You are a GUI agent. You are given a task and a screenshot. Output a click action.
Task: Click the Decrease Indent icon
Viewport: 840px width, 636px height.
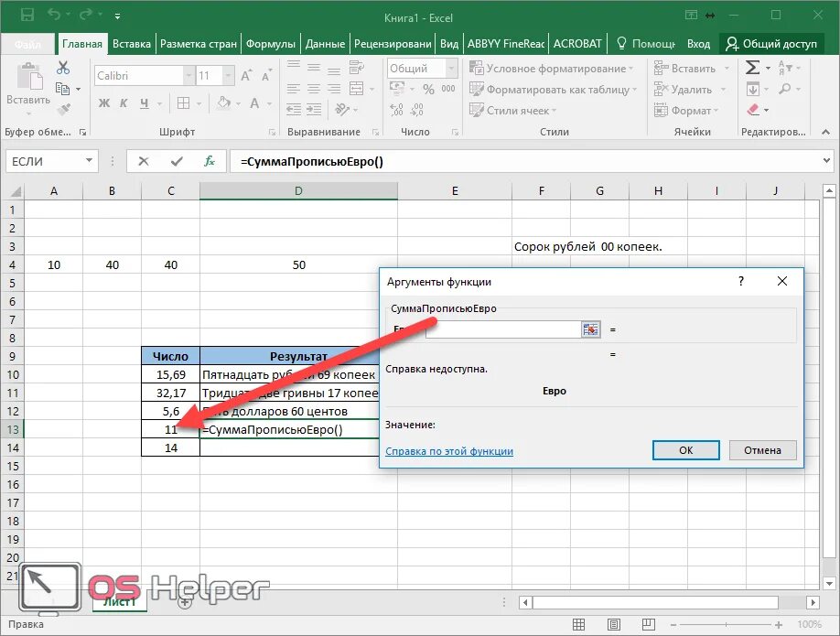[x=294, y=110]
